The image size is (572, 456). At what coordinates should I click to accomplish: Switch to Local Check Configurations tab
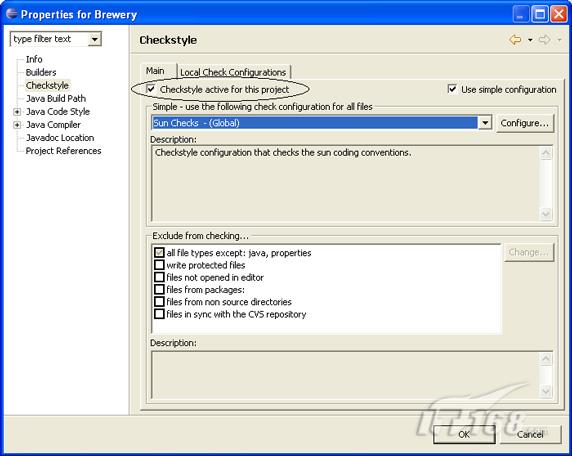233,72
